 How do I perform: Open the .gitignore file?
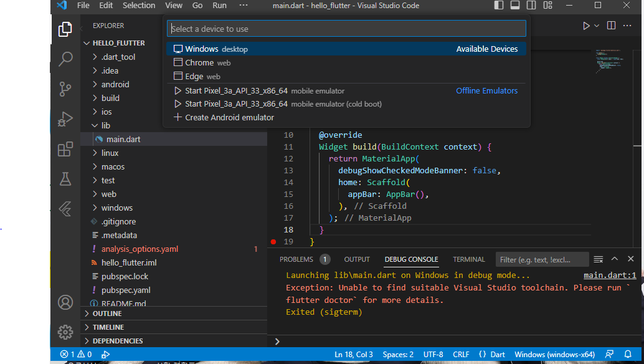(174, 221)
